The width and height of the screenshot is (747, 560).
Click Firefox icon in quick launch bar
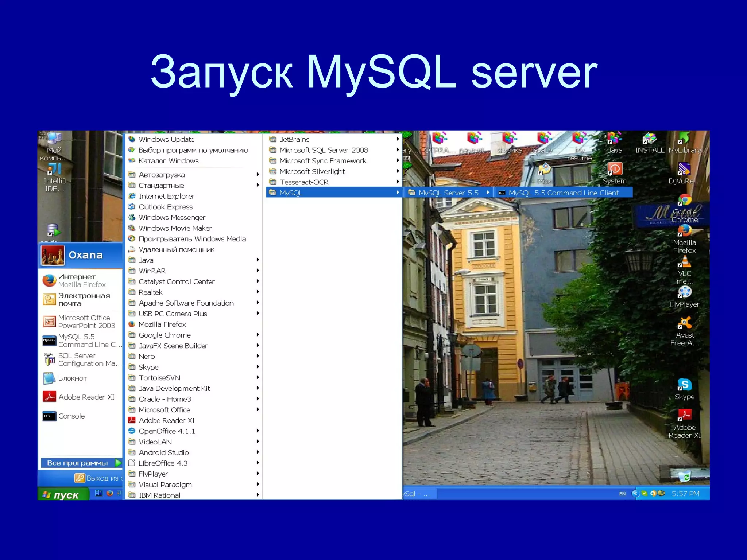[x=109, y=493]
